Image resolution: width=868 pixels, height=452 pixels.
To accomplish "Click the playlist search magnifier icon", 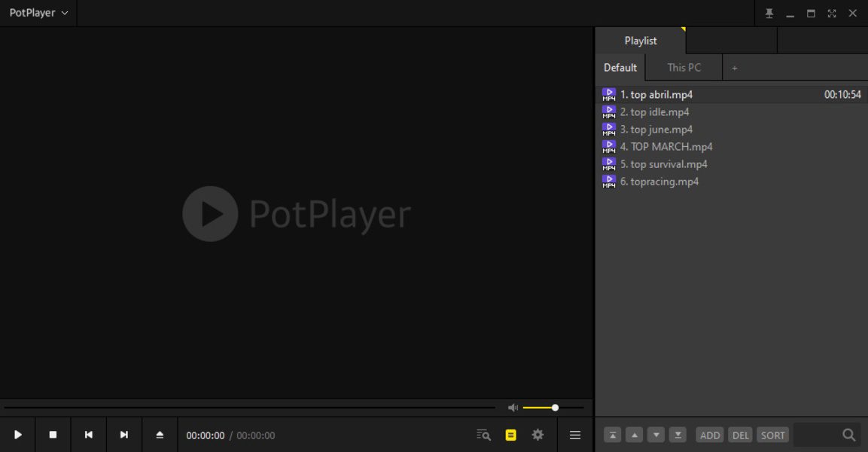I will [848, 435].
